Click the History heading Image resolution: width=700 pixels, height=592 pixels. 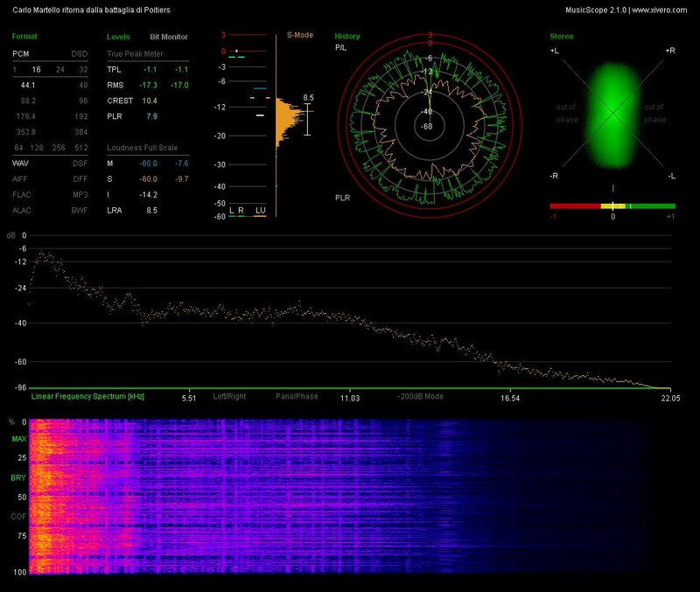(347, 36)
